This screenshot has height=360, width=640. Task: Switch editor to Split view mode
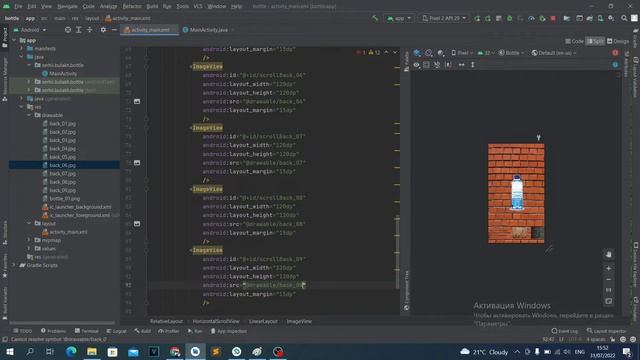coord(595,41)
